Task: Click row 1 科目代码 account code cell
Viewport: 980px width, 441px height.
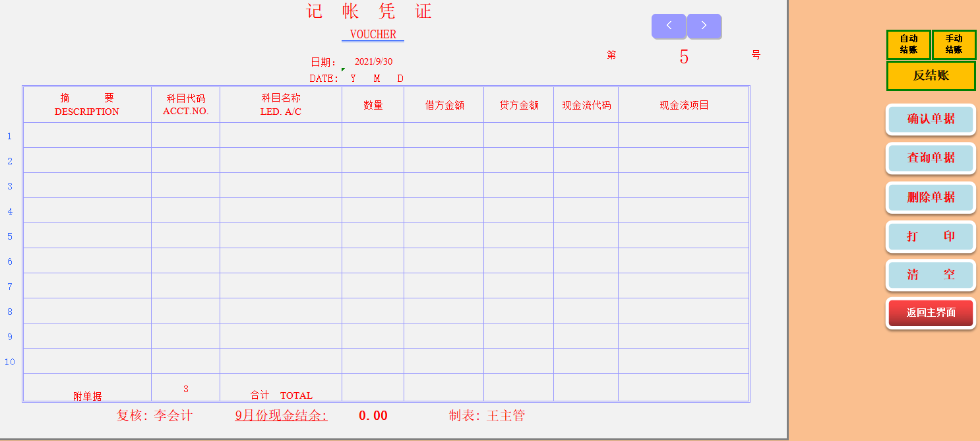Action: 185,135
